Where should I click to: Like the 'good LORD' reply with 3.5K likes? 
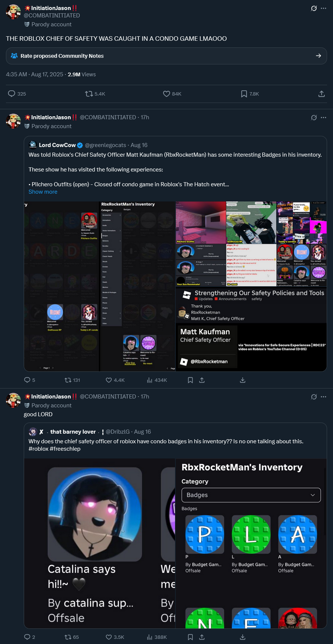115,637
